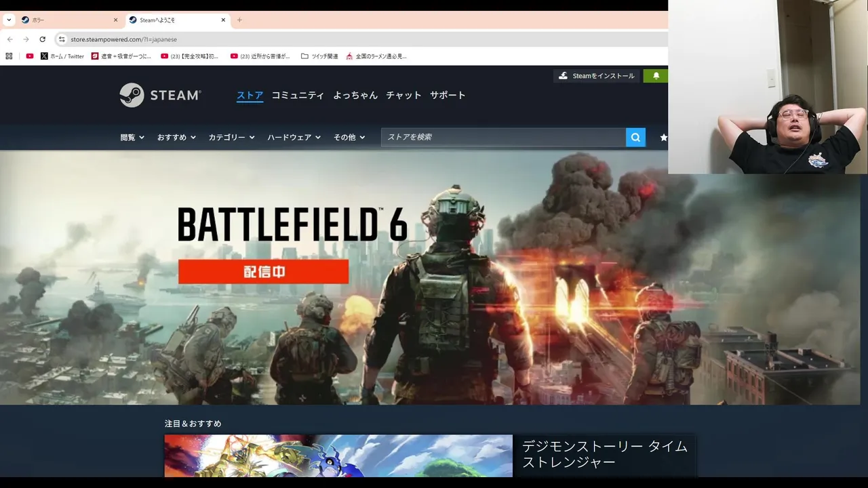Close the Steamへようこそ tab
868x488 pixels.
point(223,20)
